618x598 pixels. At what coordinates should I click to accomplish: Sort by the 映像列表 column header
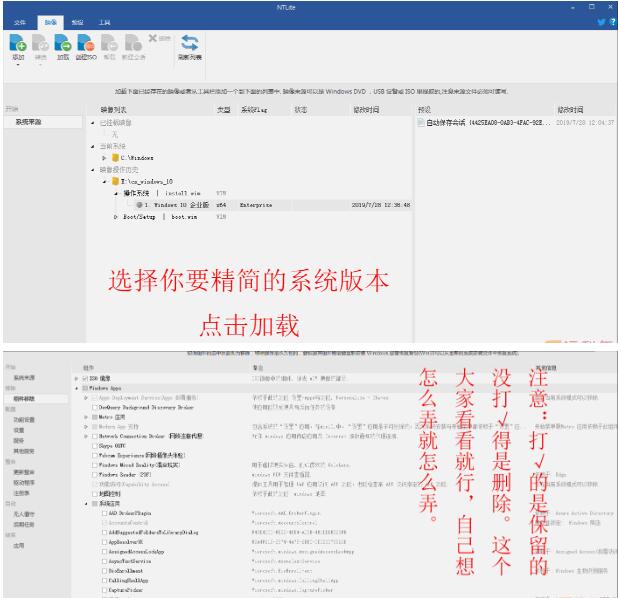click(114, 110)
